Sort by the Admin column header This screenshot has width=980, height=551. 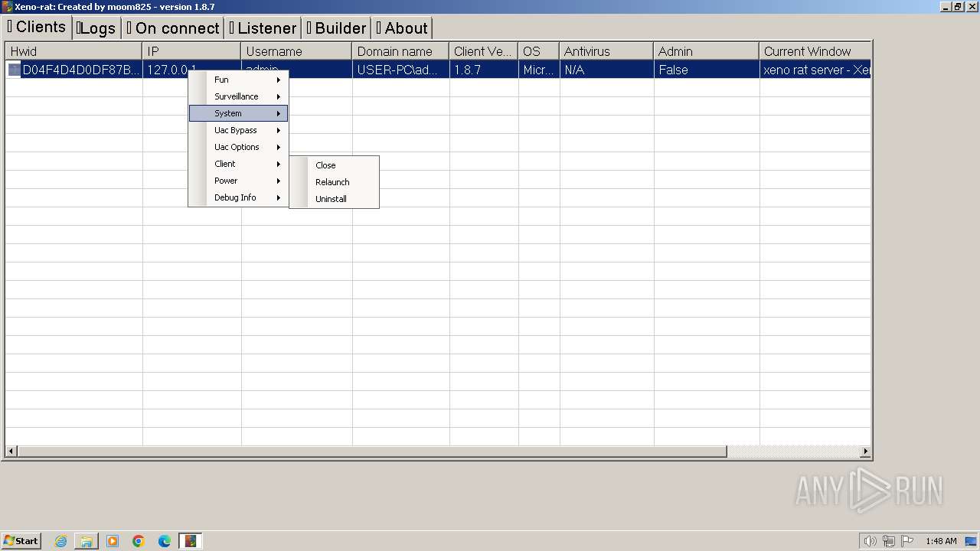pyautogui.click(x=707, y=51)
